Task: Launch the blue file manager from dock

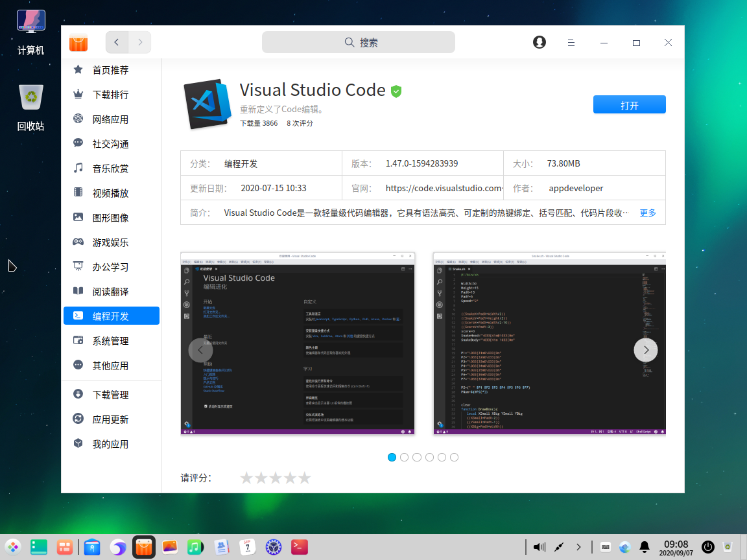Action: coord(92,547)
